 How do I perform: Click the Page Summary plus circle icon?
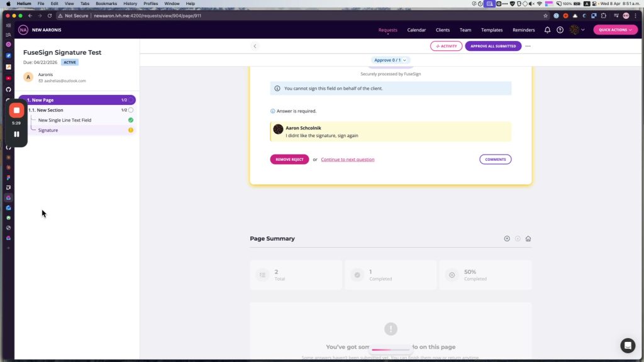tap(507, 238)
